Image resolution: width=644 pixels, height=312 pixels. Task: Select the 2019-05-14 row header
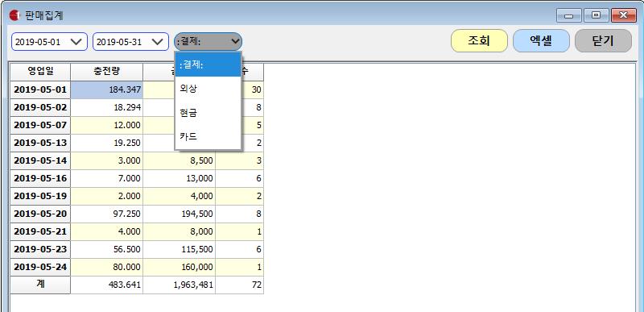pyautogui.click(x=40, y=160)
